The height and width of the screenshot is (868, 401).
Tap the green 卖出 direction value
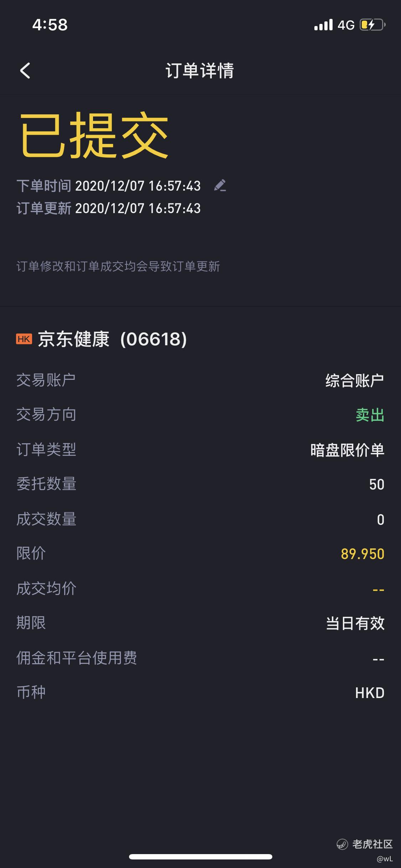(x=370, y=415)
